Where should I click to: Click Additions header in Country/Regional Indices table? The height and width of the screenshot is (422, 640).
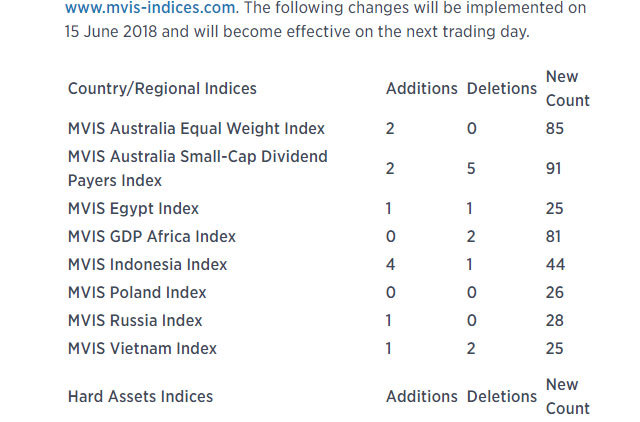(421, 89)
